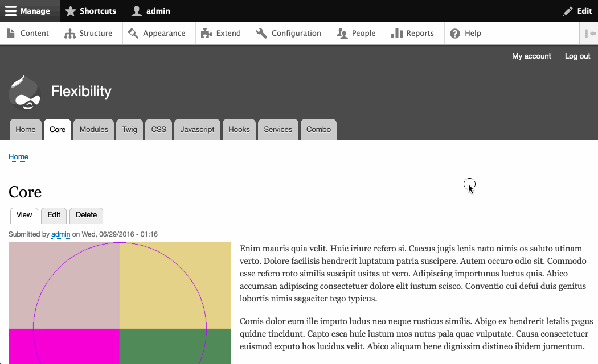
Task: Open the Delete node tab
Action: (x=86, y=215)
